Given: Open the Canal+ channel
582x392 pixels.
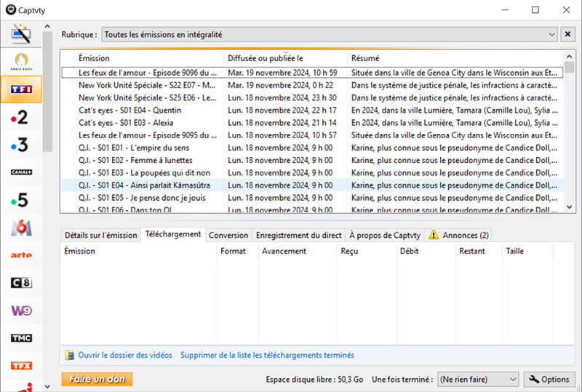Looking at the screenshot, I should tap(21, 172).
